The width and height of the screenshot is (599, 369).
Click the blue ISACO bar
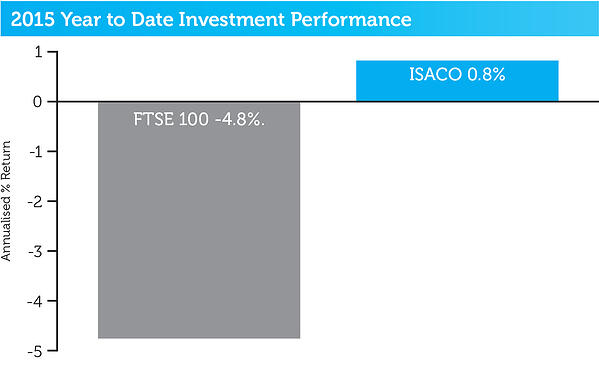457,81
